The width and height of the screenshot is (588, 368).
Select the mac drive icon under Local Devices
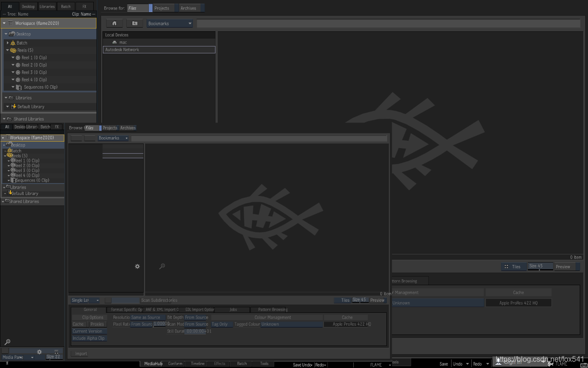(114, 42)
